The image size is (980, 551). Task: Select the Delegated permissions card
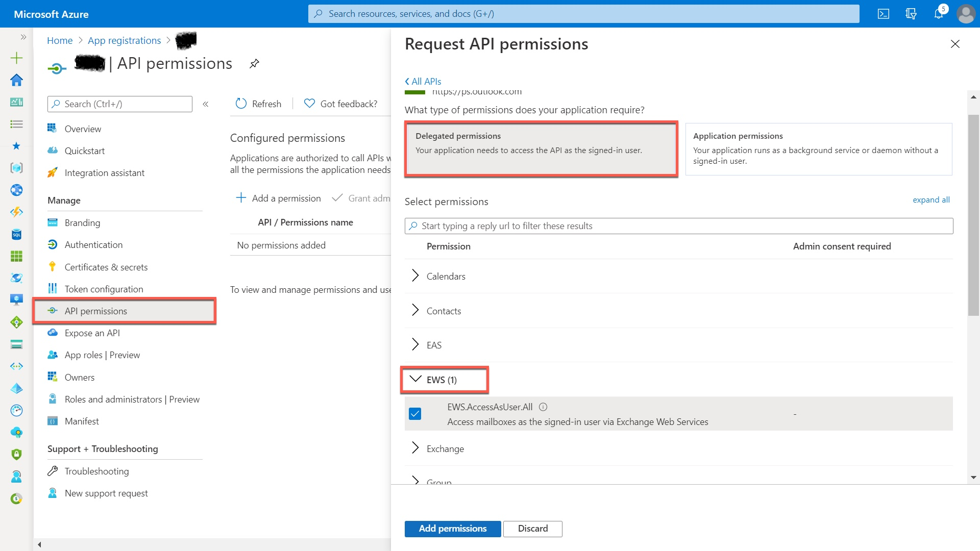[x=541, y=149]
